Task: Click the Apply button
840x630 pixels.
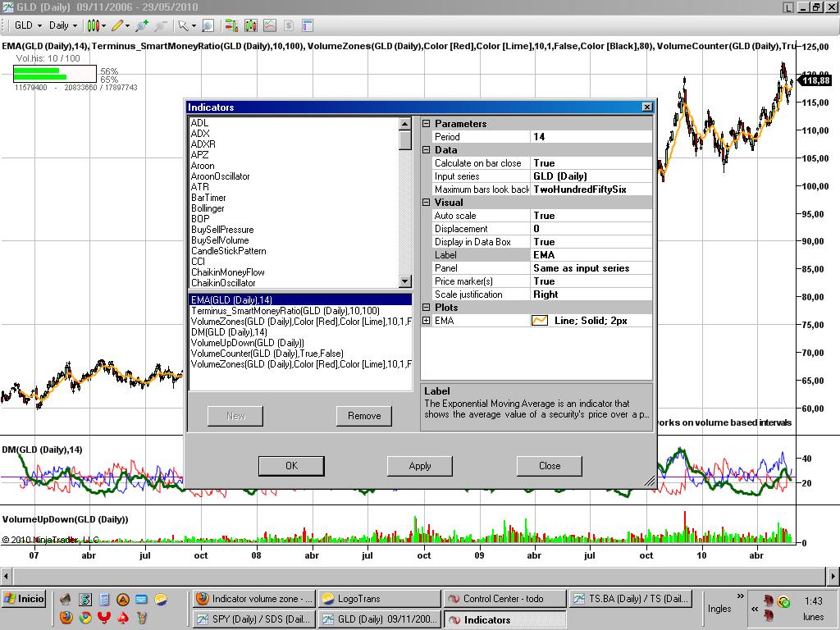Action: click(x=420, y=466)
